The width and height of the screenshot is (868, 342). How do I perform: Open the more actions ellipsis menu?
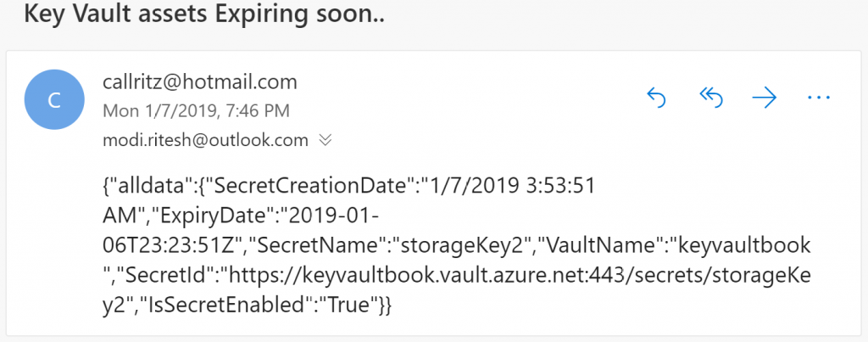tap(819, 98)
